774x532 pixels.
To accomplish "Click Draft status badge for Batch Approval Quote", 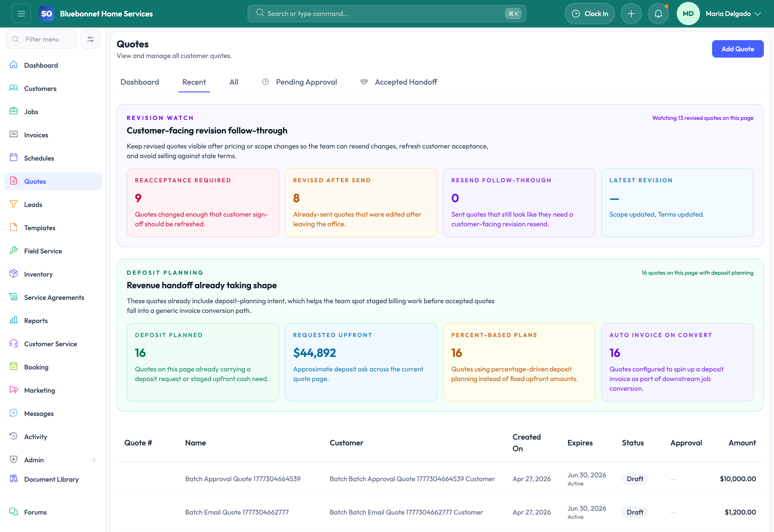I will (635, 479).
